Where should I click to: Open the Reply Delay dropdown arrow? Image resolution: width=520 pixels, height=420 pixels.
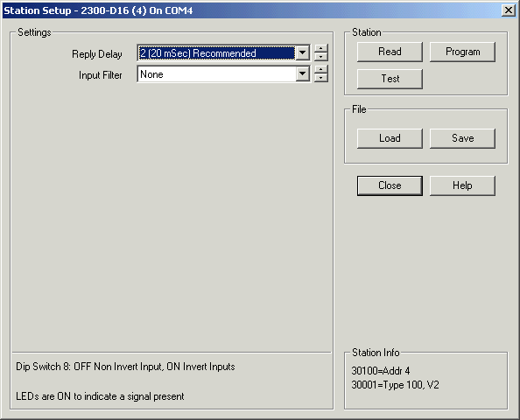(x=302, y=53)
